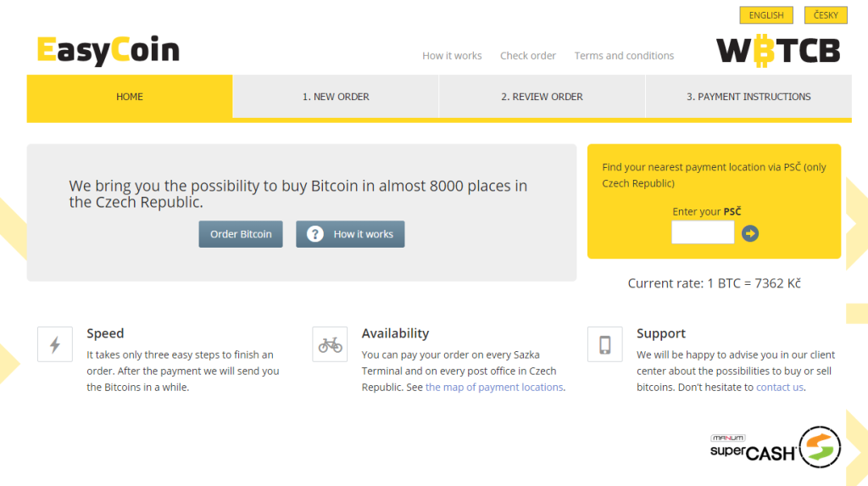Click the superCASH logo
The image size is (868, 486).
pyautogui.click(x=776, y=447)
